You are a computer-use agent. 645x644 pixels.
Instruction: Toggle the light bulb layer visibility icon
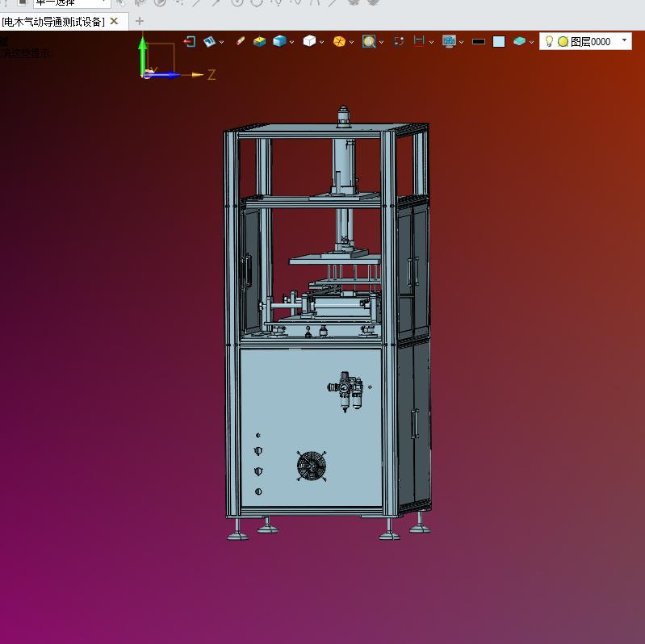(x=549, y=41)
